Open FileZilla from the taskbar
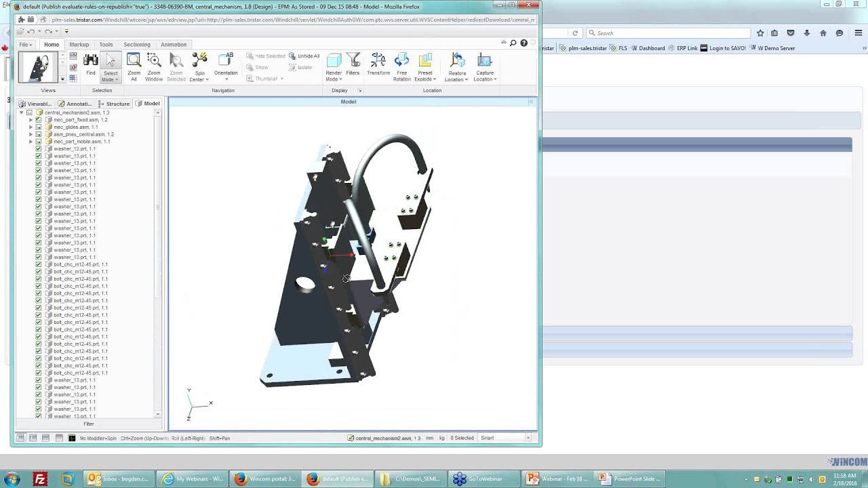The image size is (868, 488). coord(40,479)
